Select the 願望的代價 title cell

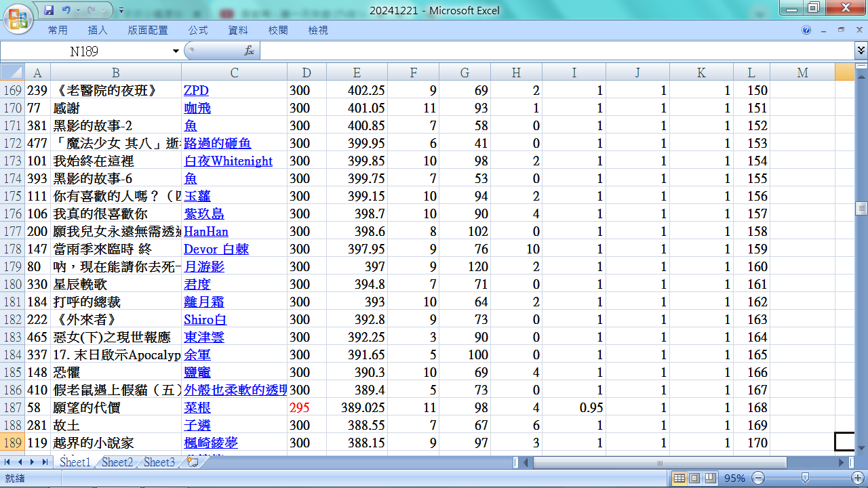point(116,407)
